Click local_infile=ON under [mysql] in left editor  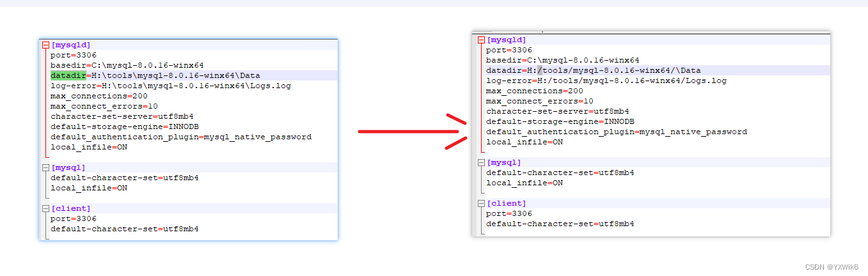tap(89, 188)
